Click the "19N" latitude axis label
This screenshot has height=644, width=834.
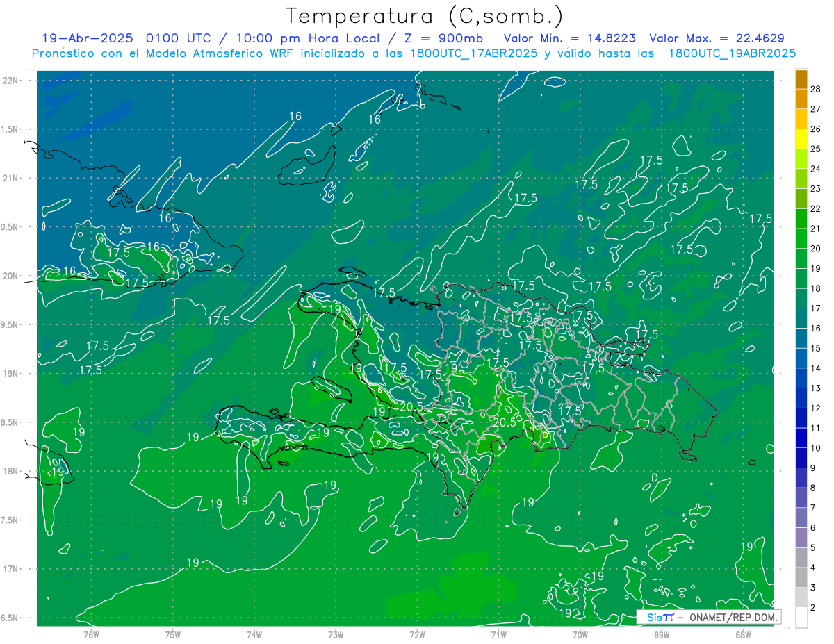coord(12,374)
